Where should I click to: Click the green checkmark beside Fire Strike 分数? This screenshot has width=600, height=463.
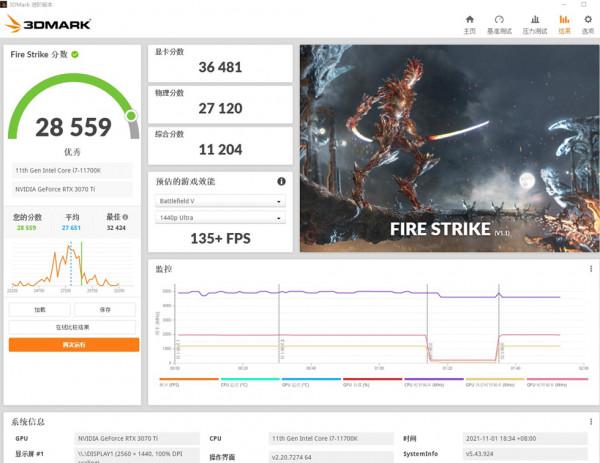[75, 54]
